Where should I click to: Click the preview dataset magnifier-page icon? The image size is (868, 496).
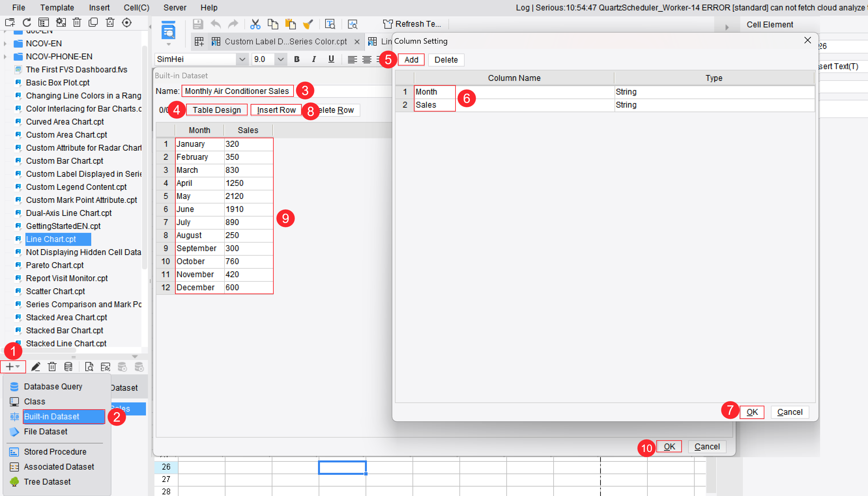coord(89,367)
